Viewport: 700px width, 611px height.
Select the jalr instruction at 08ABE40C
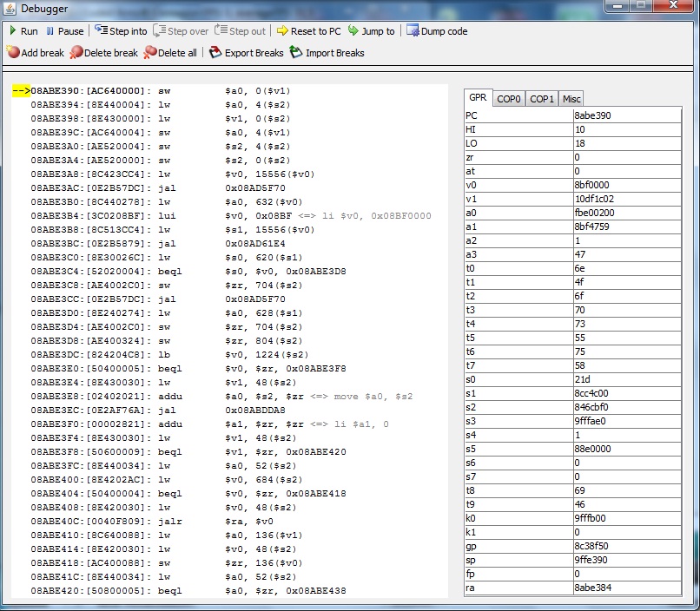coord(174,521)
